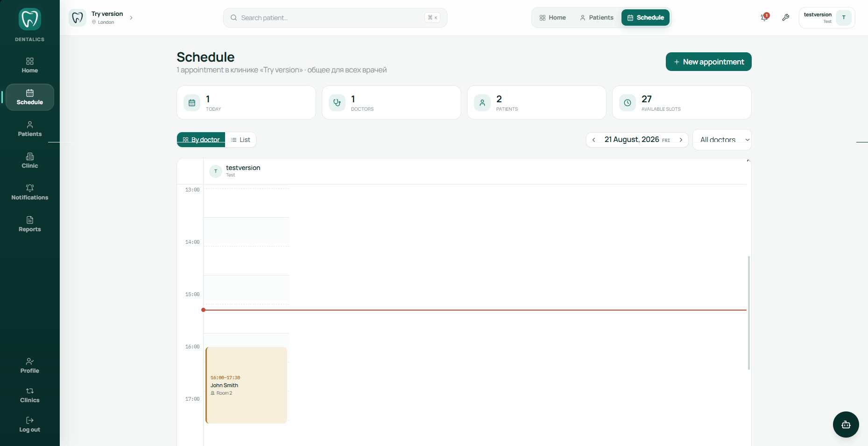Click the 17:00 time label

(x=192, y=399)
